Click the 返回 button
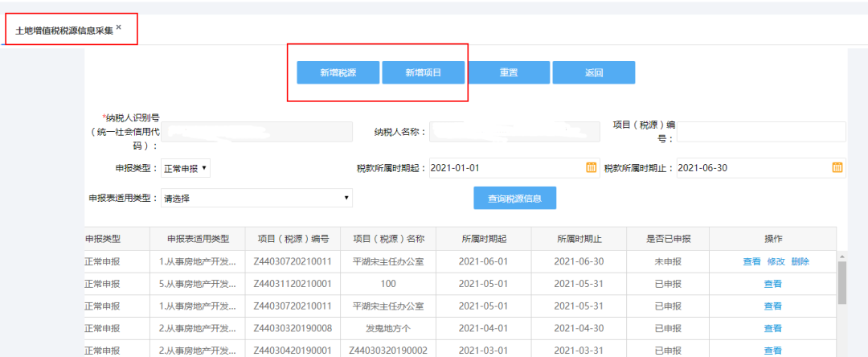868x357 pixels. click(x=593, y=72)
